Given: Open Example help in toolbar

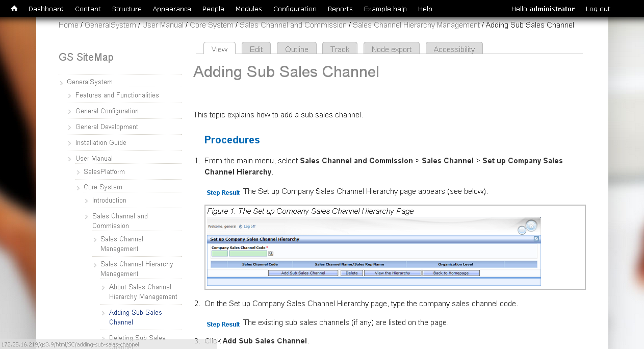Looking at the screenshot, I should [x=385, y=9].
